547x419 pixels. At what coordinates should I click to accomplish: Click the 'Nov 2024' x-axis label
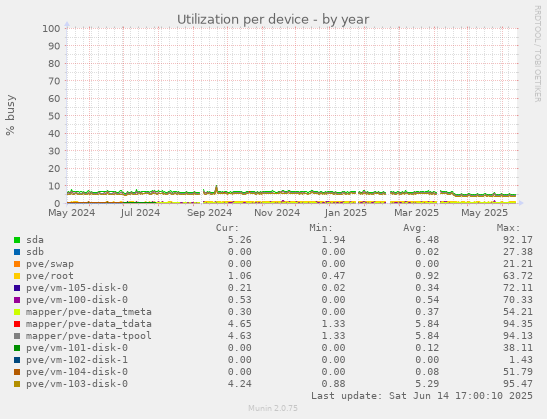(x=277, y=213)
